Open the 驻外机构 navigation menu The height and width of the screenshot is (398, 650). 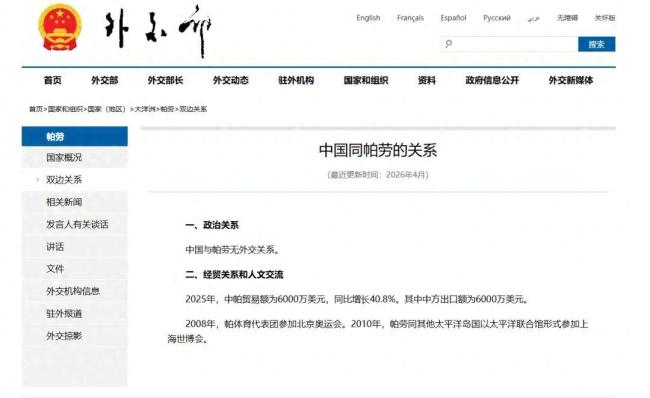click(296, 80)
